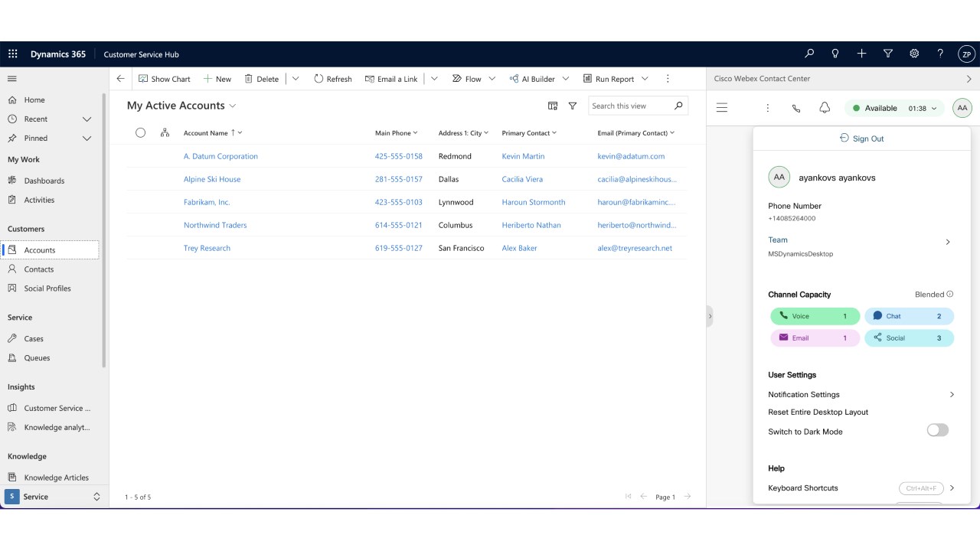This screenshot has height=551, width=980.
Task: Open Cases under Service
Action: coord(34,338)
